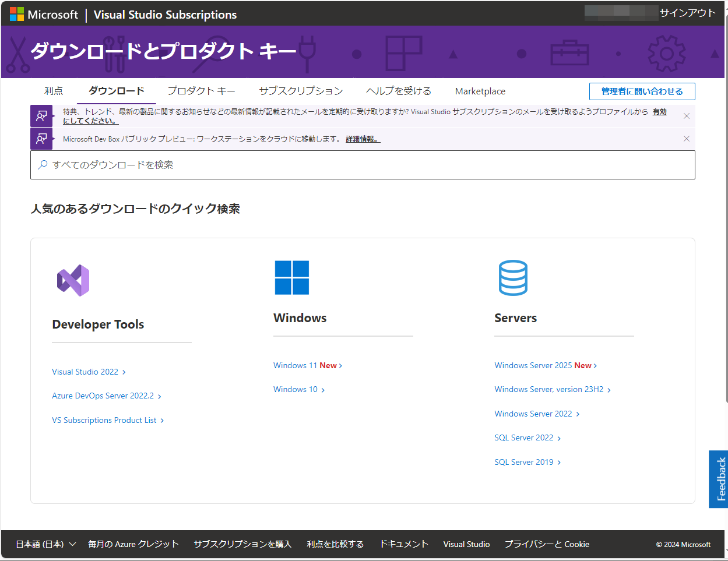Click the Microsoft logo in header
728x561 pixels.
point(44,15)
